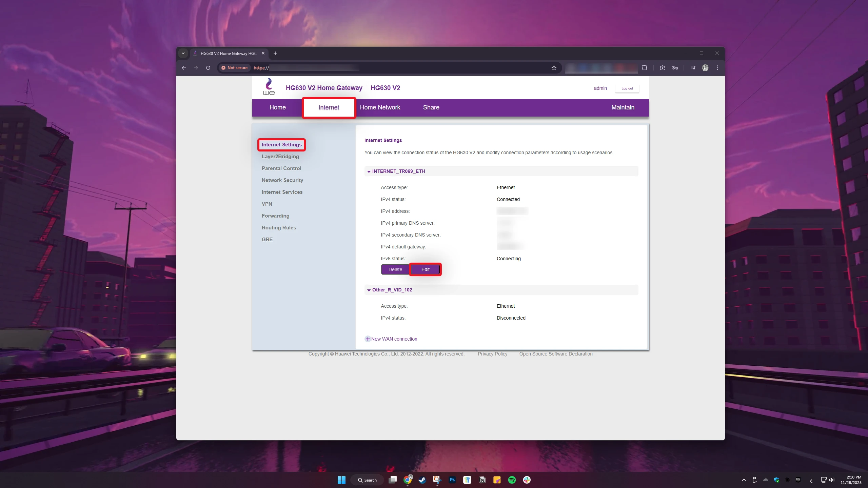Click the Edit button

pos(425,269)
